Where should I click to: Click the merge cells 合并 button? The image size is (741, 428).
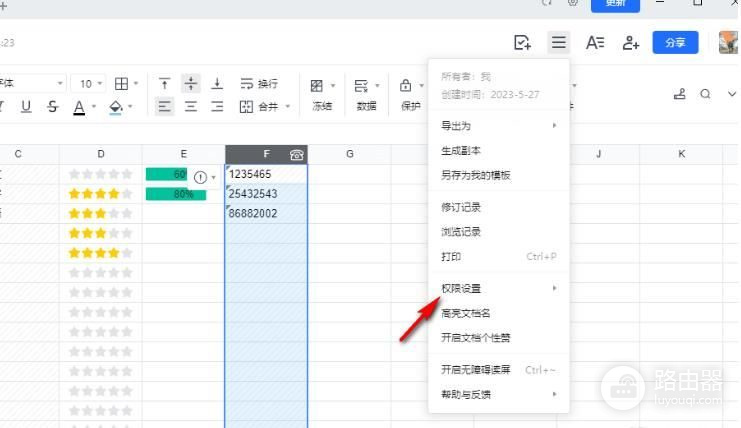point(259,106)
